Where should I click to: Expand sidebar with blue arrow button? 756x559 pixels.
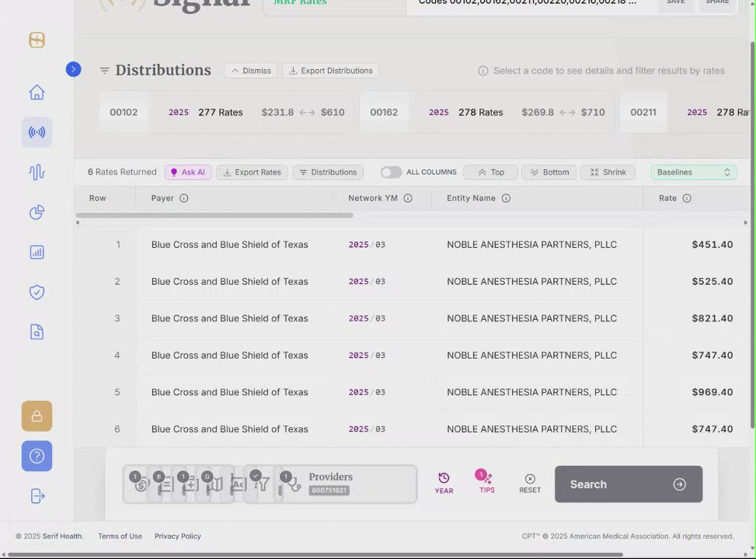pyautogui.click(x=73, y=69)
